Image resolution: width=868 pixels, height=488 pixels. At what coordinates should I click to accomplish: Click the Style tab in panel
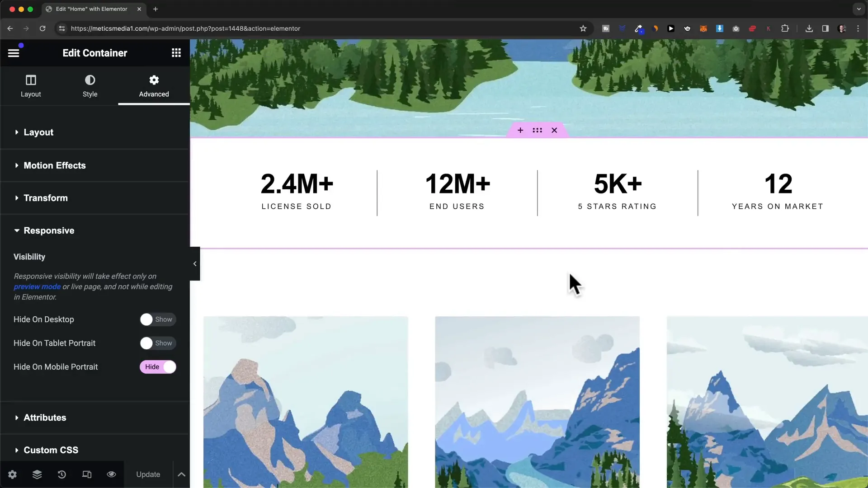[x=90, y=85]
